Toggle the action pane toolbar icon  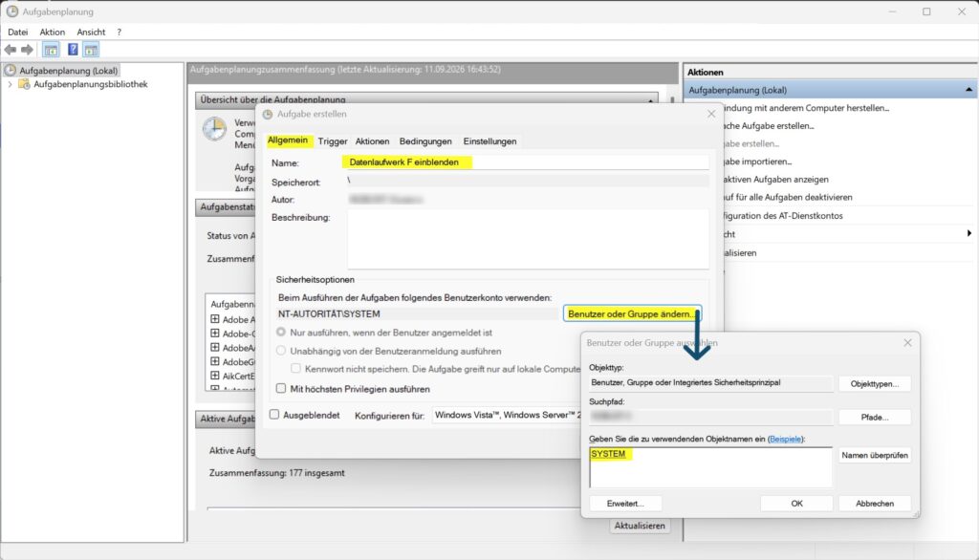pos(91,50)
